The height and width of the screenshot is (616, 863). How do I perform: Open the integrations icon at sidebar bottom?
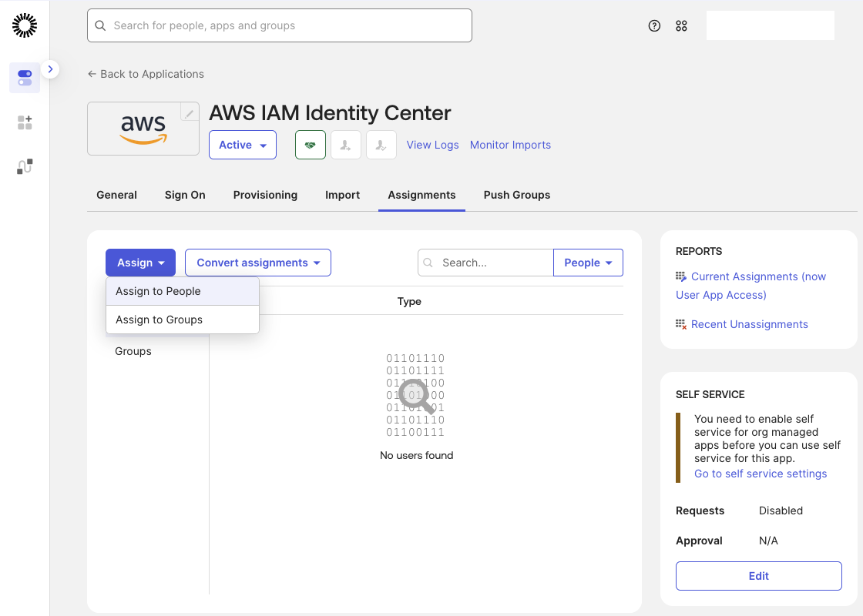(24, 165)
